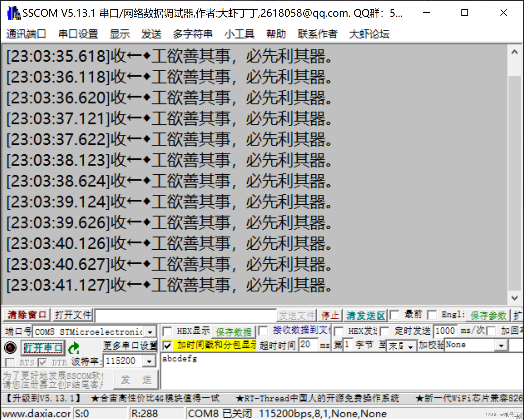Uncheck 加时间戳和分包显示 checkbox
524x420 pixels.
tap(167, 346)
